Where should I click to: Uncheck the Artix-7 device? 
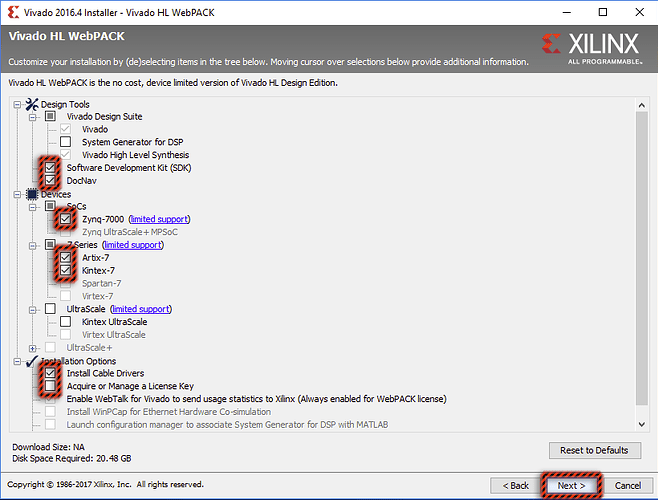click(65, 258)
